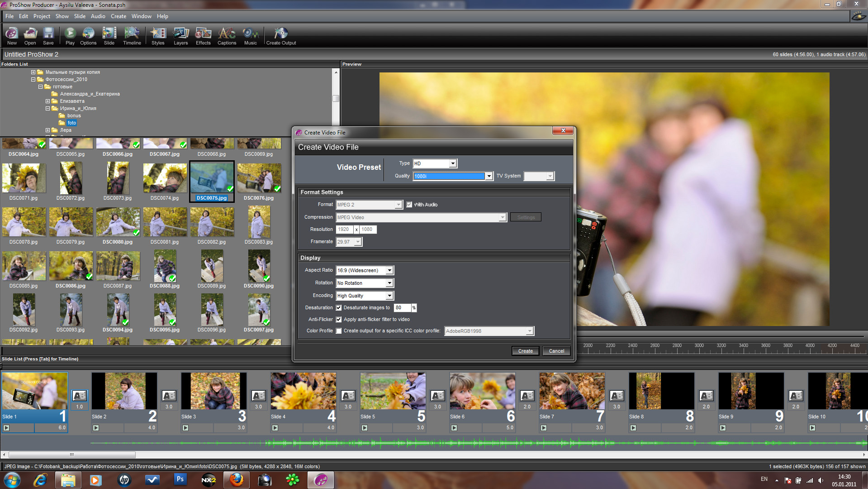The image size is (868, 489).
Task: Open Internet Explorer from the taskbar
Action: click(40, 479)
